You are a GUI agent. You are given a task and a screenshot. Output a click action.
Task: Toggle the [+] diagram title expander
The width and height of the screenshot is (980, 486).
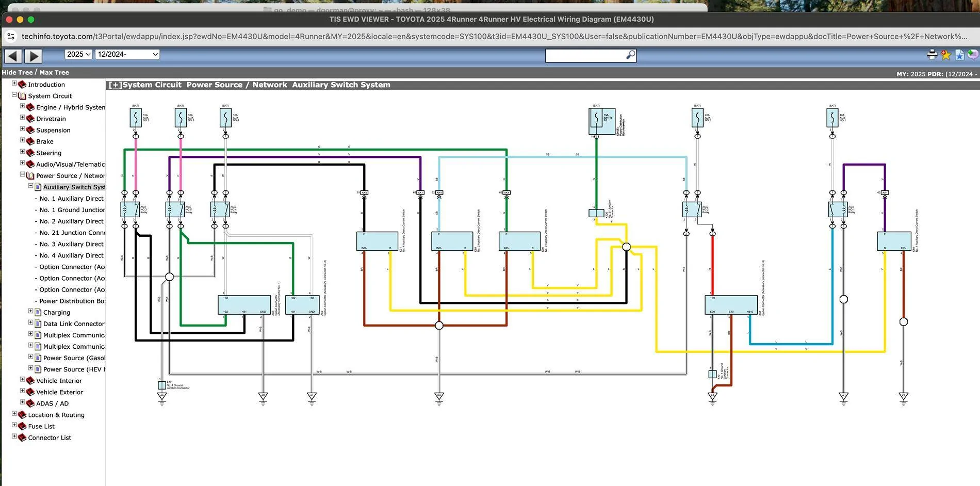point(115,85)
